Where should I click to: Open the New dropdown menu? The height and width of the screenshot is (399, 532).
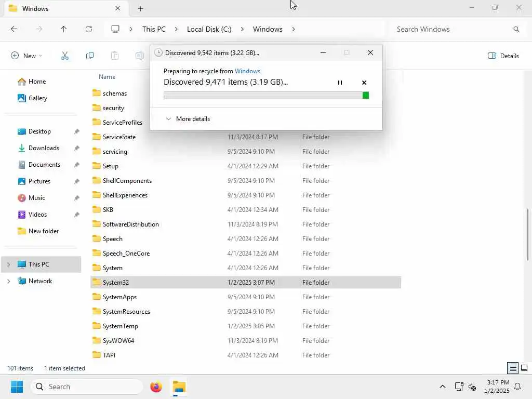(x=26, y=56)
